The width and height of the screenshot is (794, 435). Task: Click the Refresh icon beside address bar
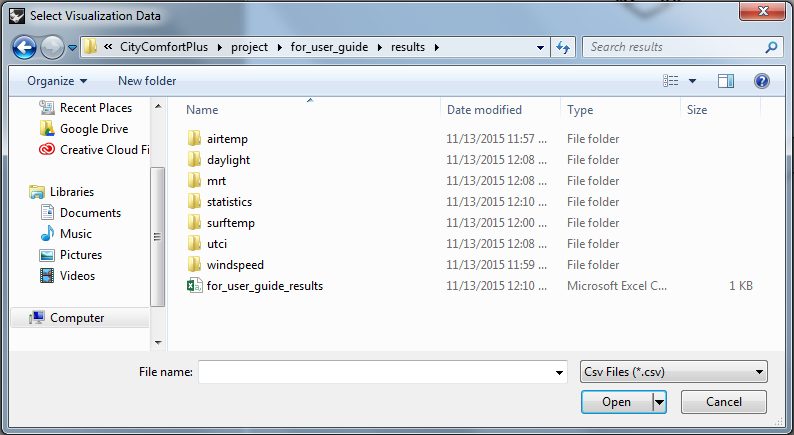point(563,47)
